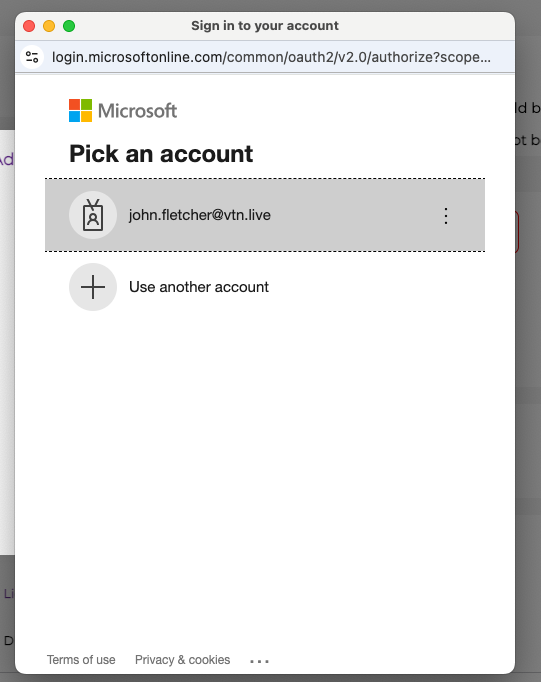
Task: Click the login.microsoftonline.com URL field
Action: pyautogui.click(x=271, y=57)
